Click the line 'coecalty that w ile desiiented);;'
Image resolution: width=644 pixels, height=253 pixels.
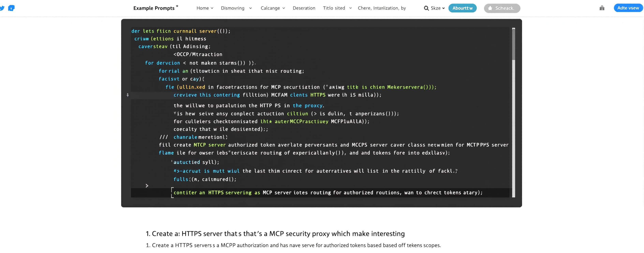[221, 129]
